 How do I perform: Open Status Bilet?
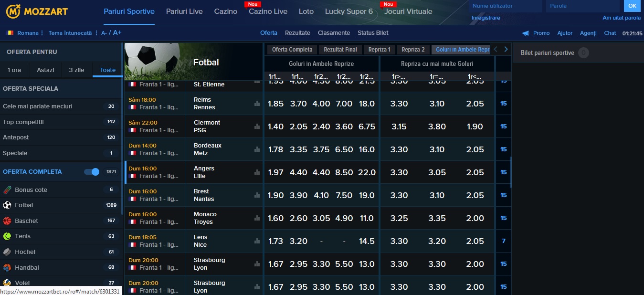click(x=373, y=33)
